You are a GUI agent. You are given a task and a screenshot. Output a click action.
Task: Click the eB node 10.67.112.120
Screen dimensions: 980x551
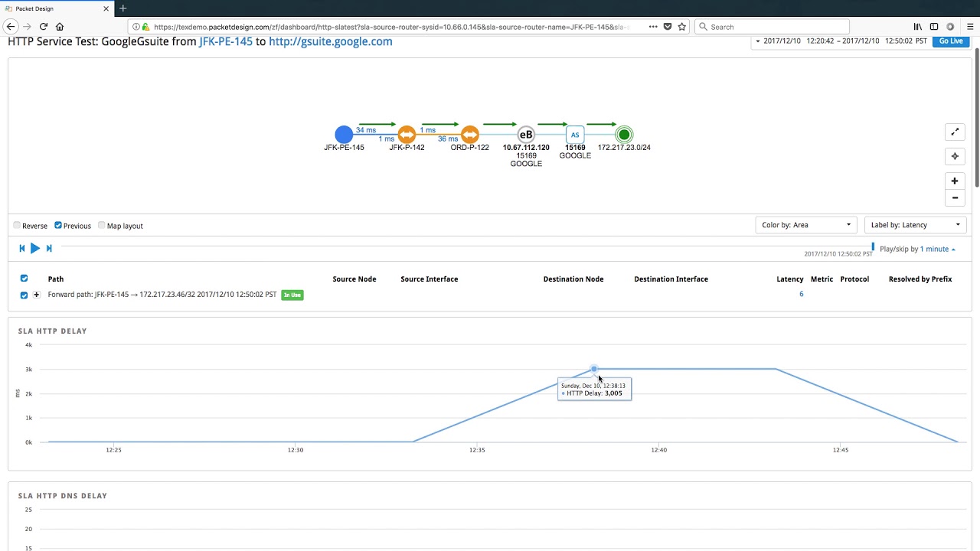pyautogui.click(x=526, y=135)
